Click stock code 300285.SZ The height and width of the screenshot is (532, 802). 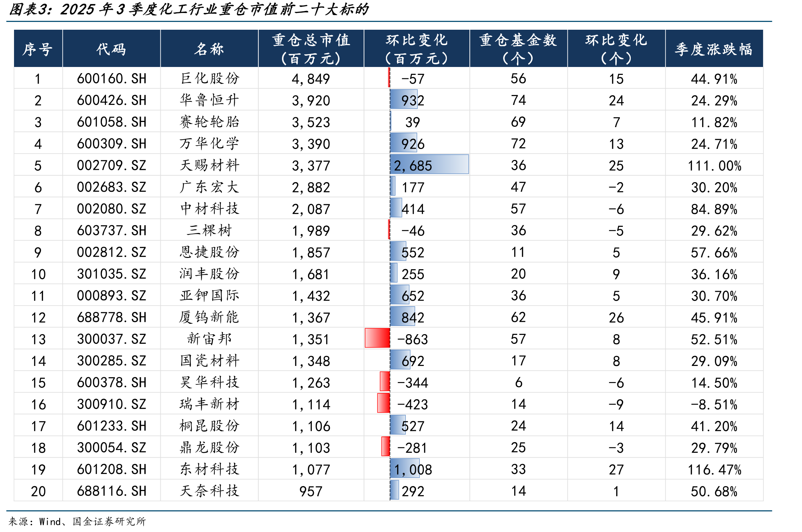click(111, 361)
